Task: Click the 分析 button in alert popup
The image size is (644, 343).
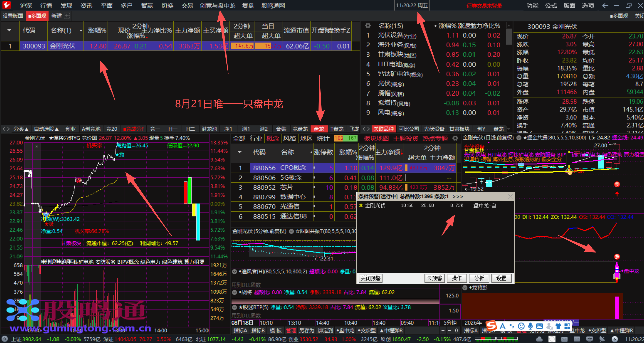Action: coord(479,278)
